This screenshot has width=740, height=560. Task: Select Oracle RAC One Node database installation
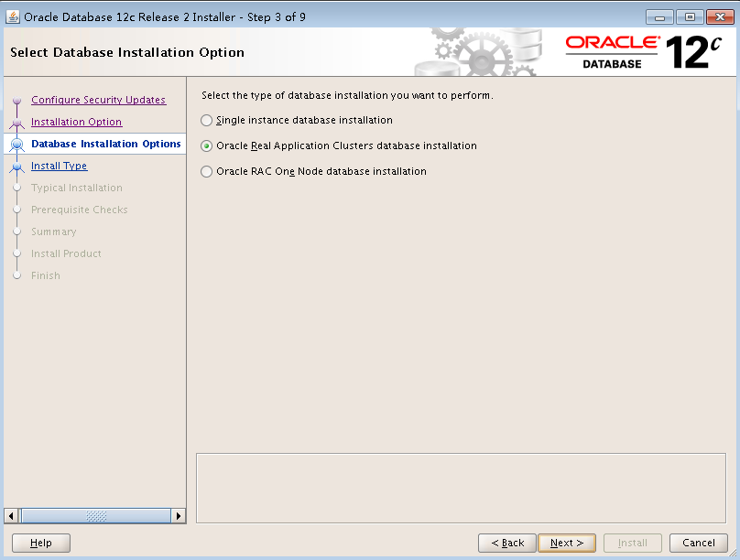click(207, 171)
